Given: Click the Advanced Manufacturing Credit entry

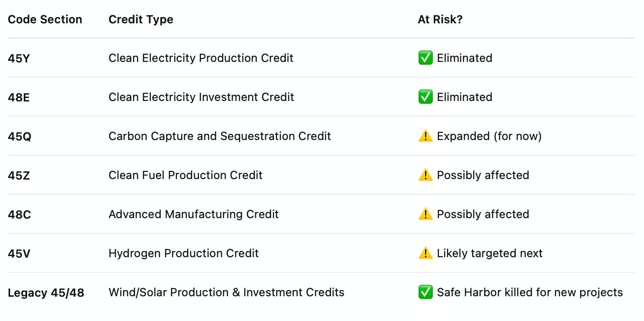Looking at the screenshot, I should tap(194, 214).
